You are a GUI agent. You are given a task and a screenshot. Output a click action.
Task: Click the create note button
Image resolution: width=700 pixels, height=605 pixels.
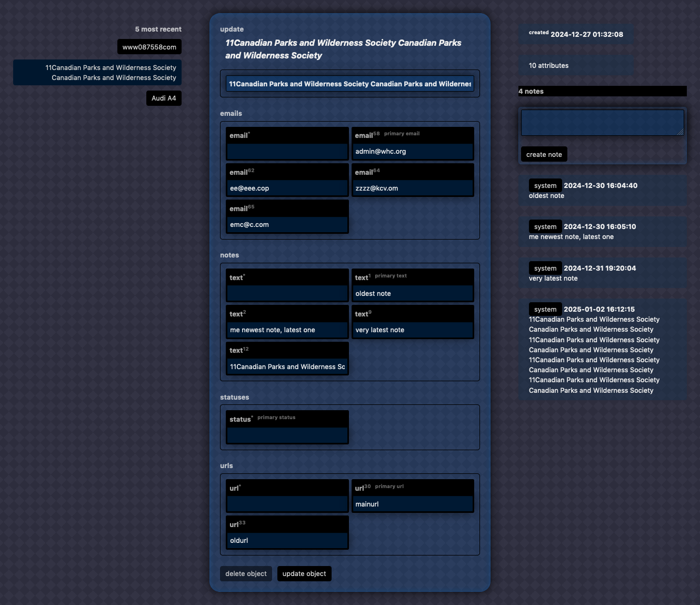click(x=544, y=154)
